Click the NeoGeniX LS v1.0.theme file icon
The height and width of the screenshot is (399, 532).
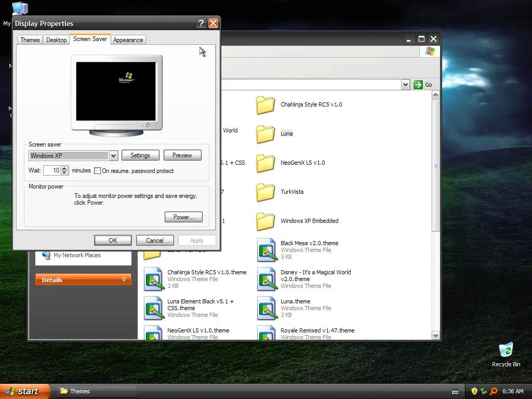154,333
